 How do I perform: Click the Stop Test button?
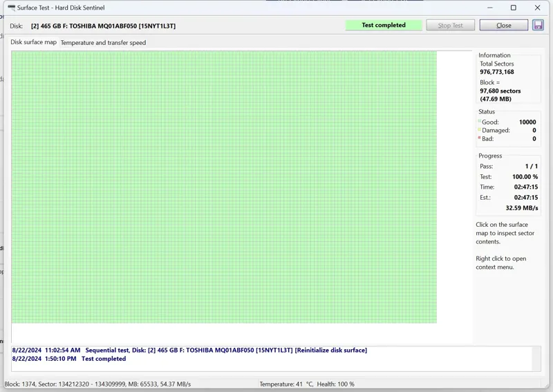450,25
